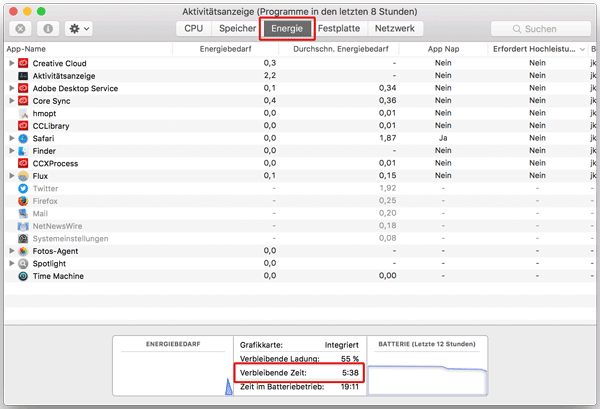Click the process info toolbar button
Viewport: 600px width, 409px height.
point(48,29)
